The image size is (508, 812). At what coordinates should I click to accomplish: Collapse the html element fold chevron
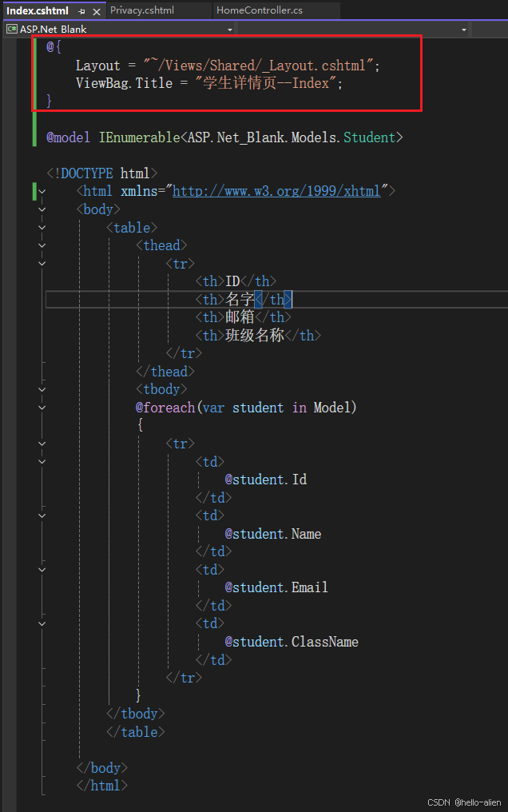point(42,192)
